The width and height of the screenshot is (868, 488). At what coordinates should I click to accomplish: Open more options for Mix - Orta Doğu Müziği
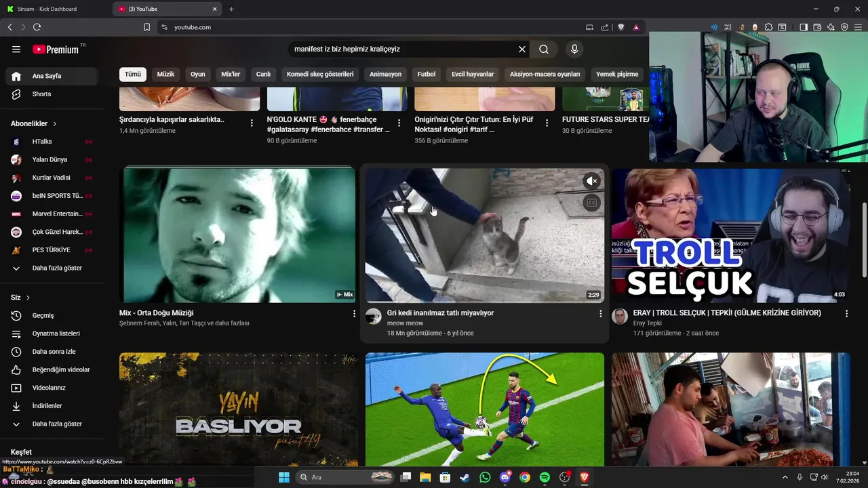354,314
